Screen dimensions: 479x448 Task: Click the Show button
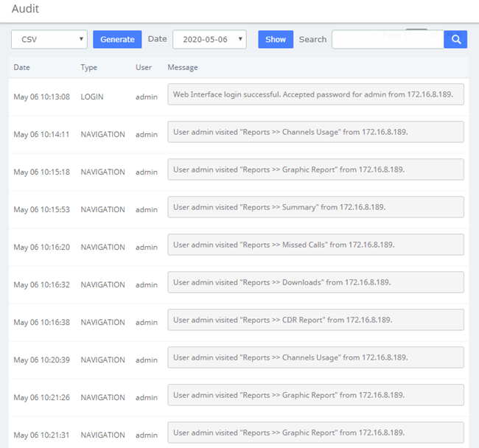point(276,39)
